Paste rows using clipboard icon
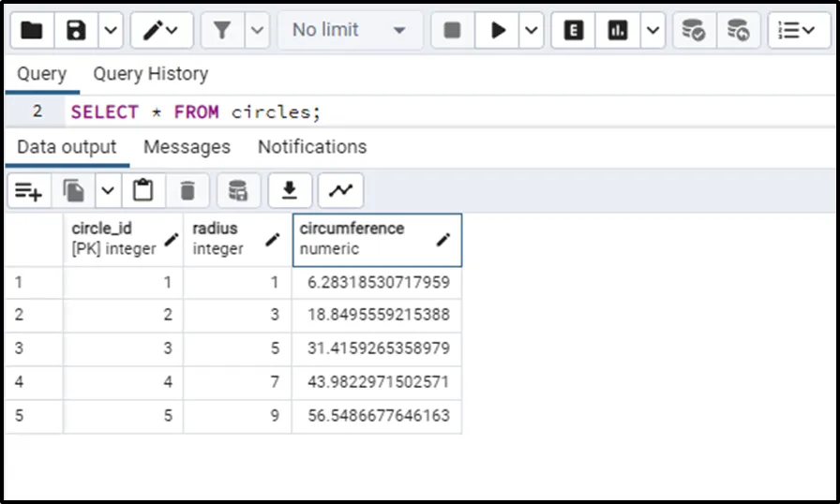This screenshot has height=504, width=840. (x=142, y=191)
